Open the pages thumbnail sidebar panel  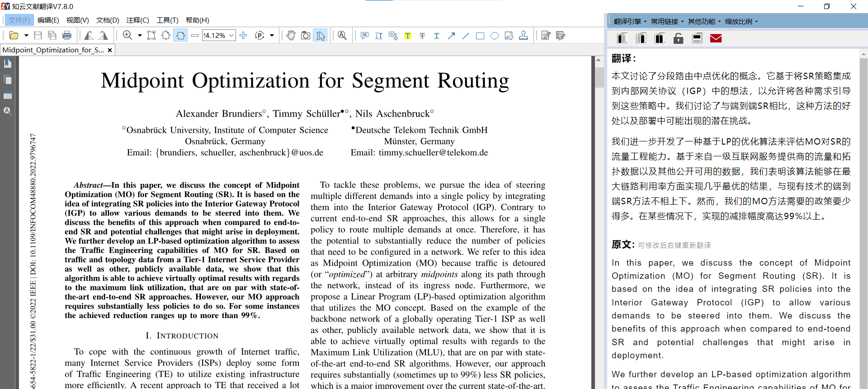[8, 80]
